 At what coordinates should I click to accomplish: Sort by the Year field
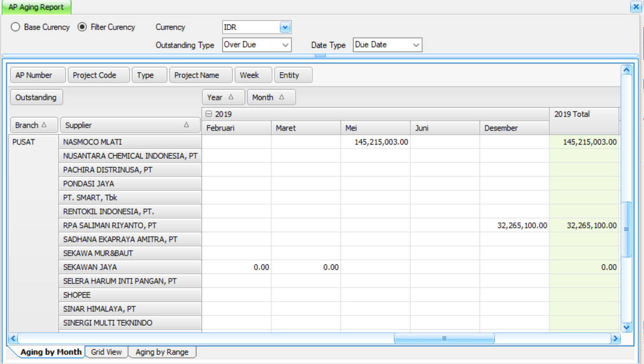[223, 97]
